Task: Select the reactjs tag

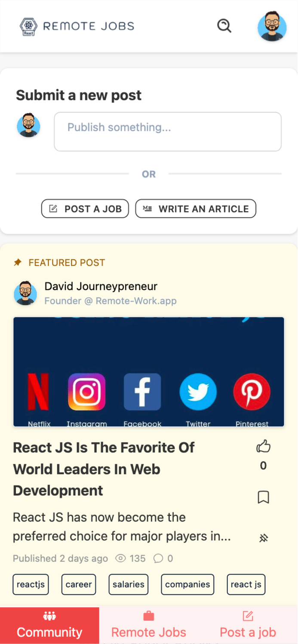Action: tap(31, 584)
